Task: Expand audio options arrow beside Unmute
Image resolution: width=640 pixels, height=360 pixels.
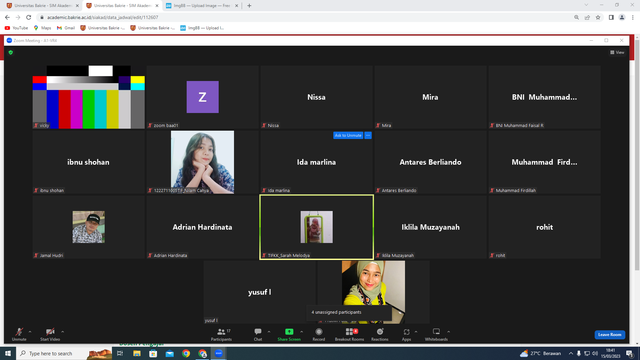Action: point(30,331)
